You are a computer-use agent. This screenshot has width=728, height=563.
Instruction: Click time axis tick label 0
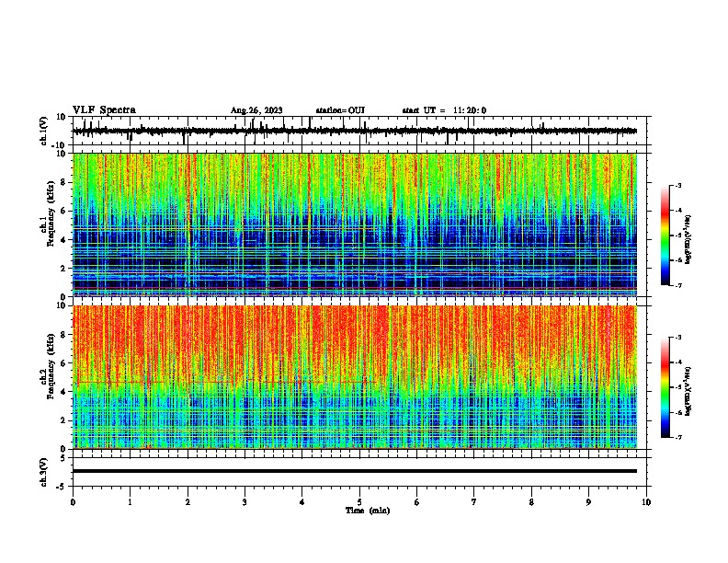(x=73, y=502)
